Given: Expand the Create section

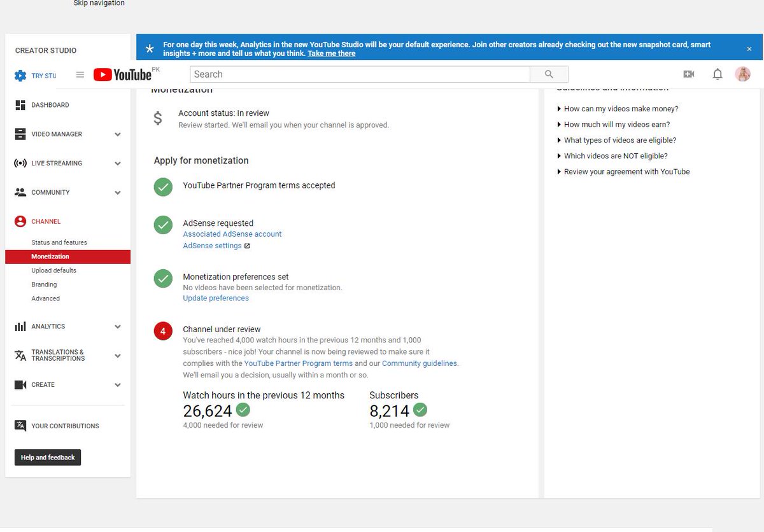Looking at the screenshot, I should (x=118, y=385).
